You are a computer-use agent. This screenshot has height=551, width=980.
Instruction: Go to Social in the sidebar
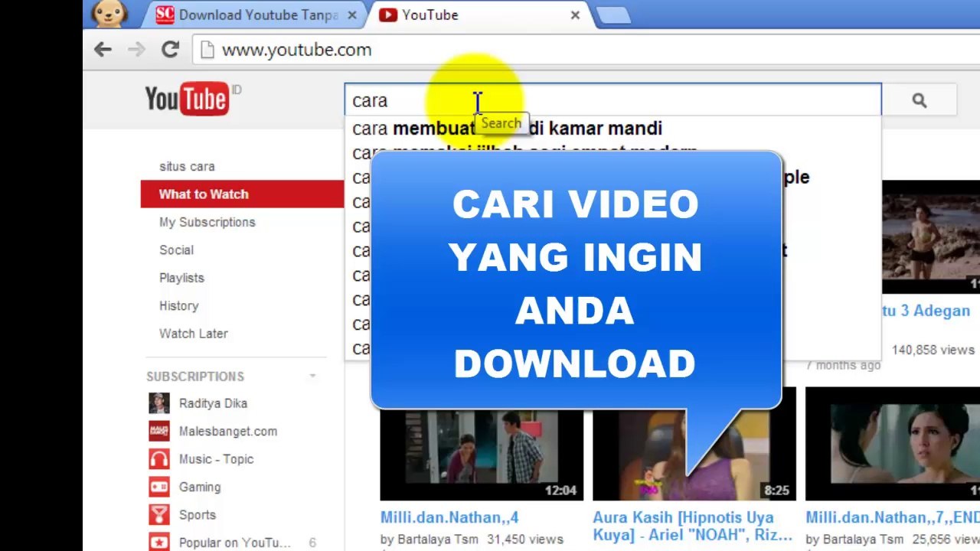176,250
